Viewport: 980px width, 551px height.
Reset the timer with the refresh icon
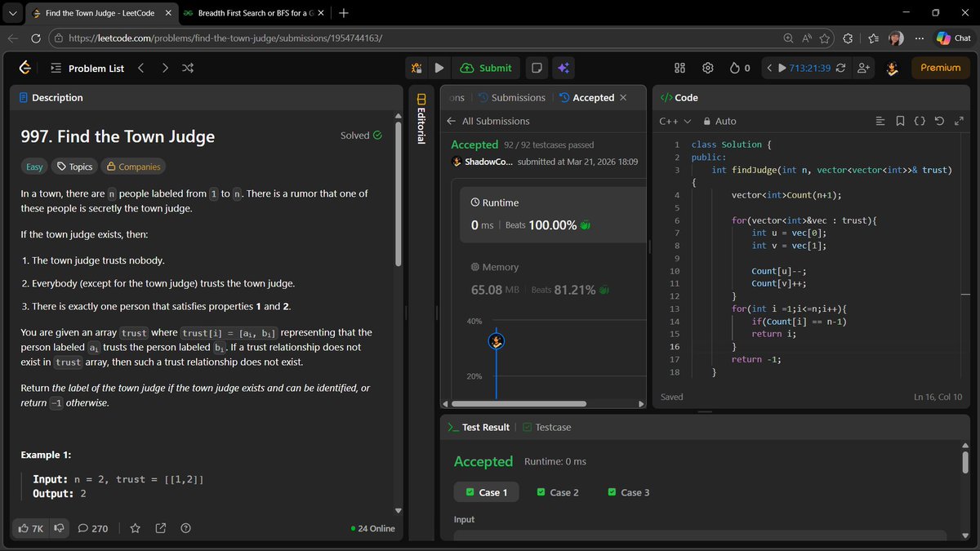tap(840, 69)
